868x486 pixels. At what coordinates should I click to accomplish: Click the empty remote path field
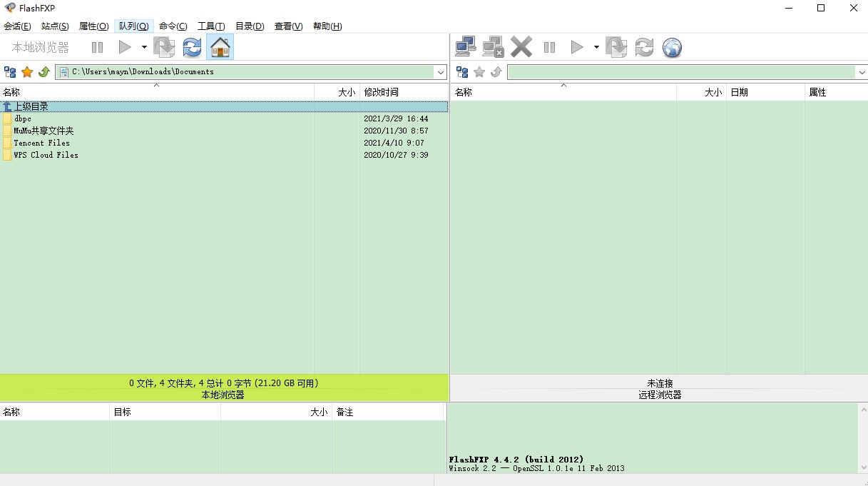click(x=681, y=72)
